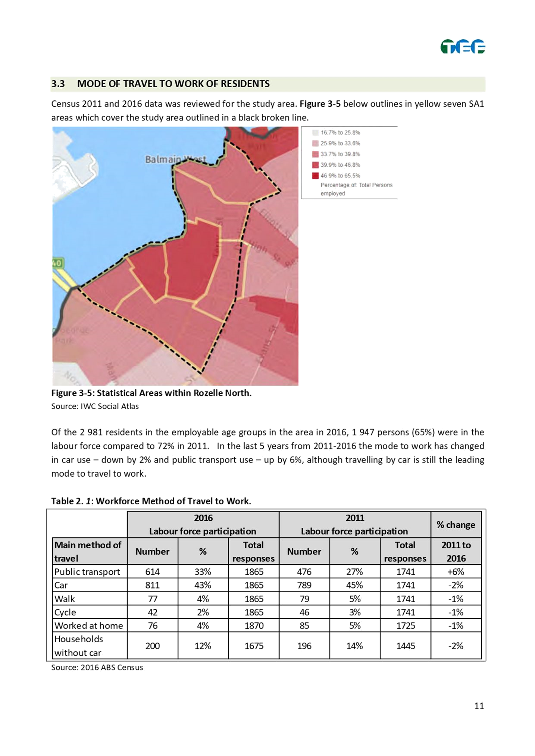Select the 46.9% to 65.5% legend swatch

point(315,175)
